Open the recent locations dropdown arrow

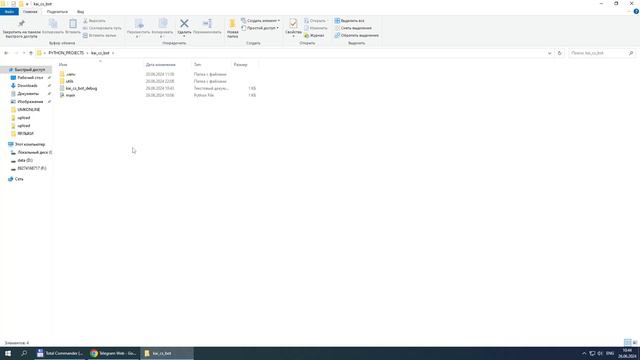[24, 53]
